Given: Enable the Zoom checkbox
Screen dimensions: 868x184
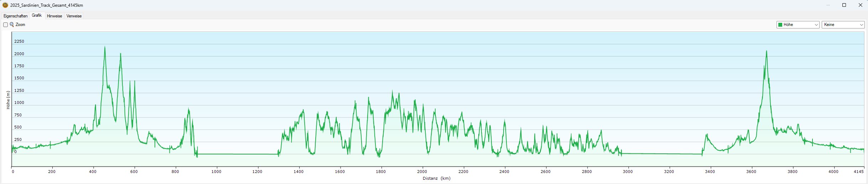Looking at the screenshot, I should 6,25.
